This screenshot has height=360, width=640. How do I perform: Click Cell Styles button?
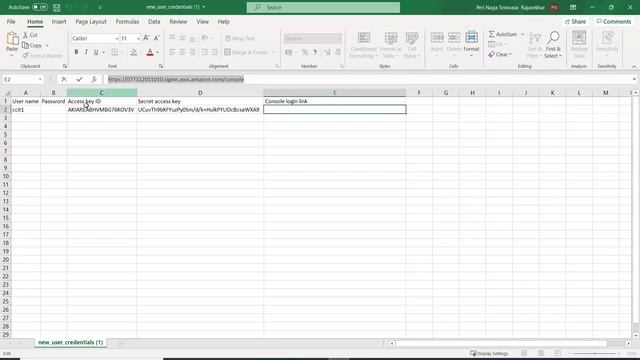(x=412, y=44)
